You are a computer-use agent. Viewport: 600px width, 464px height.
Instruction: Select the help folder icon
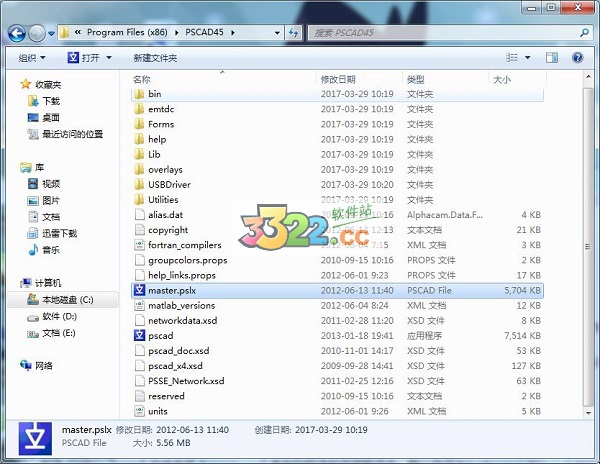[x=139, y=139]
